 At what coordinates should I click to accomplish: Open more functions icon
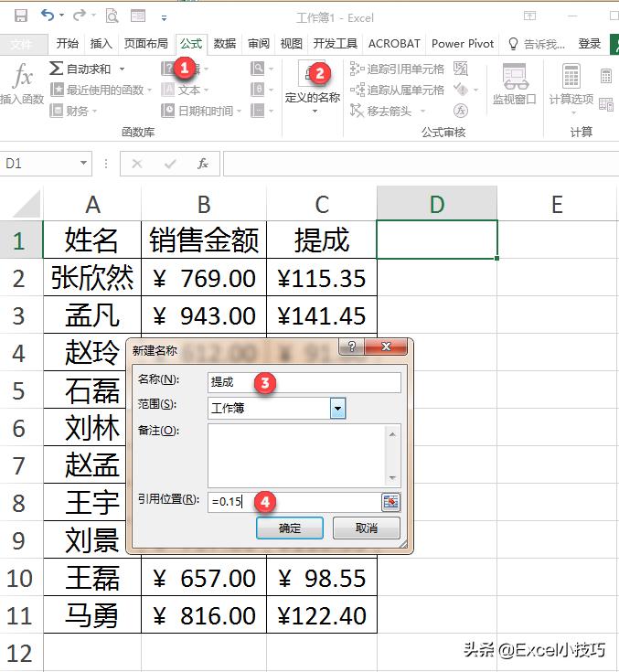(x=261, y=111)
